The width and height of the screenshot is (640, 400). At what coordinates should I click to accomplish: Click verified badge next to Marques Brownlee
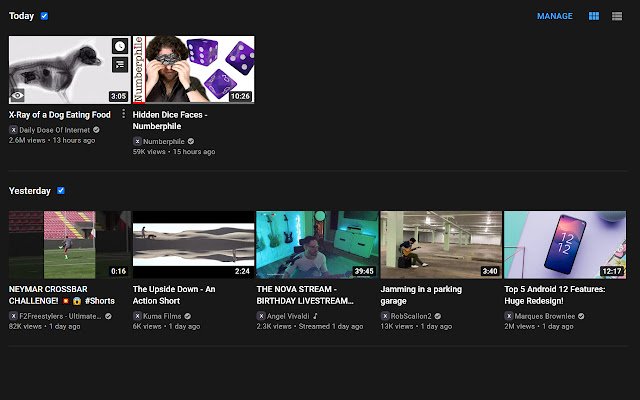click(x=581, y=316)
